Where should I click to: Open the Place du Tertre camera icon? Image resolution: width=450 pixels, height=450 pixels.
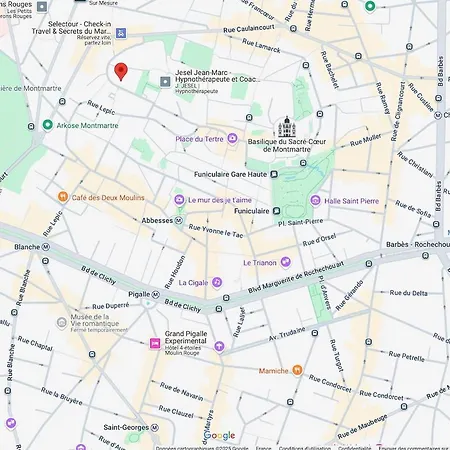coord(232,138)
